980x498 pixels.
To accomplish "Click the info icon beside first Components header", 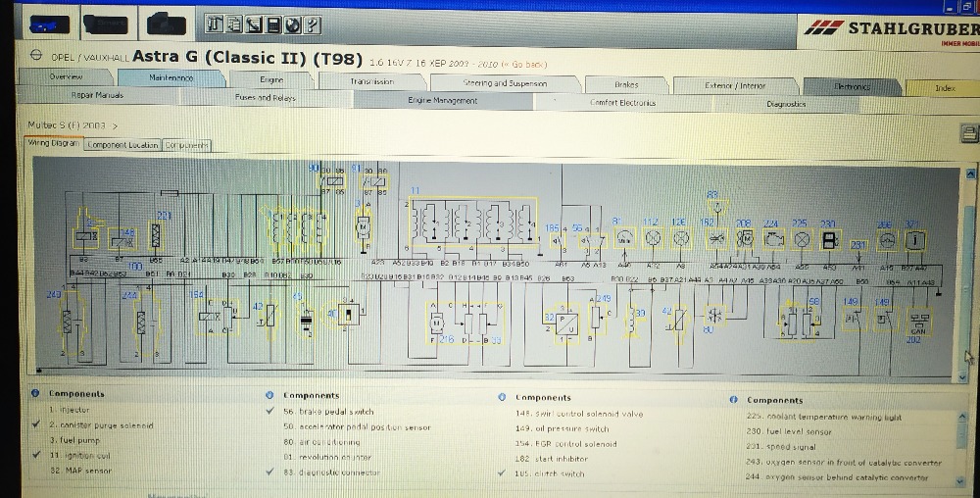I will coord(36,394).
